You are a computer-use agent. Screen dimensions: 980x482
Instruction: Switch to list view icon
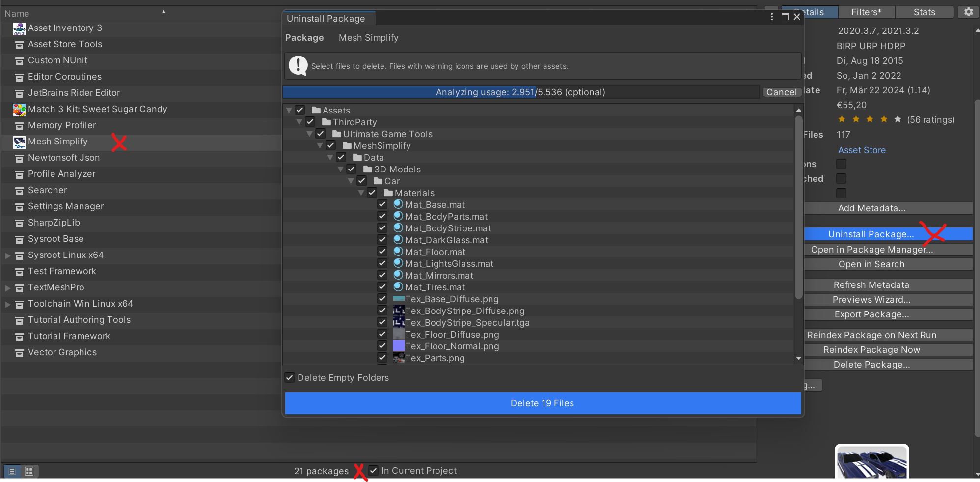12,471
